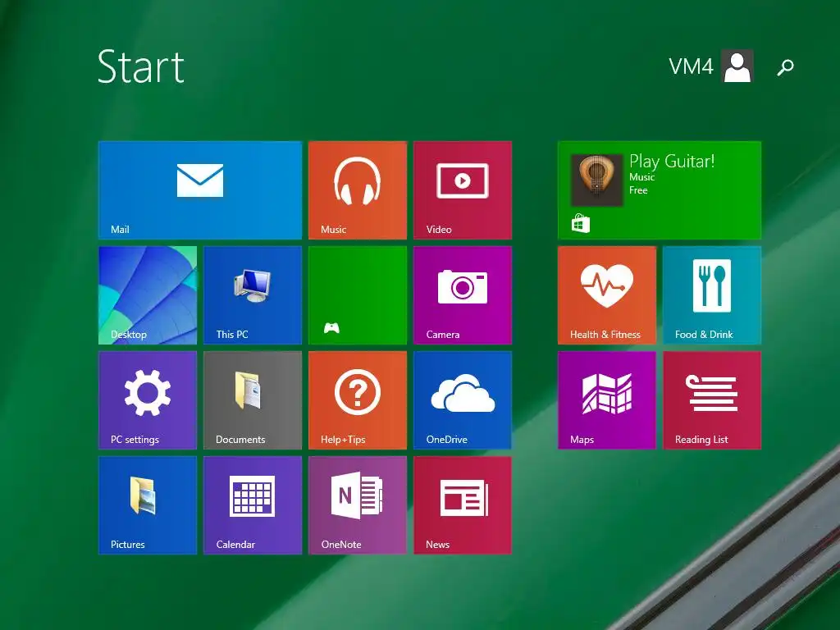Open the Pictures folder tile

(x=148, y=505)
